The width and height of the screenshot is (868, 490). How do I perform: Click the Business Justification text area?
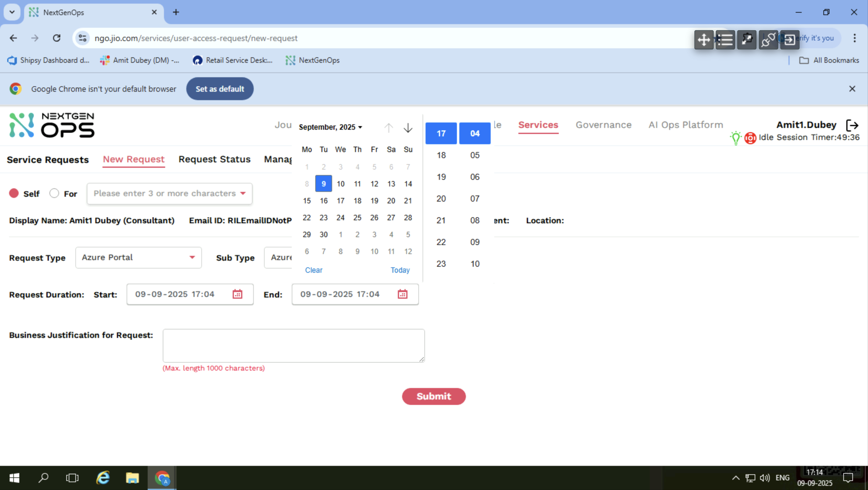pos(293,346)
